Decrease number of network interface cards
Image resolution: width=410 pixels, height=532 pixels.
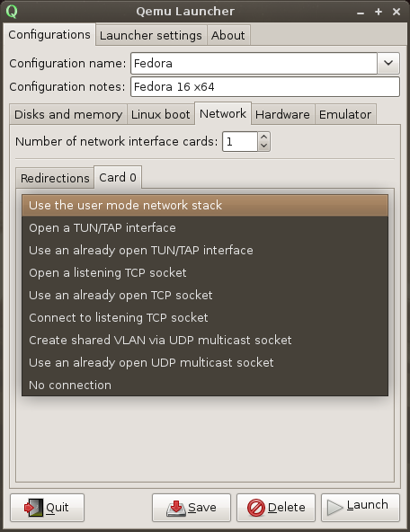[x=263, y=146]
